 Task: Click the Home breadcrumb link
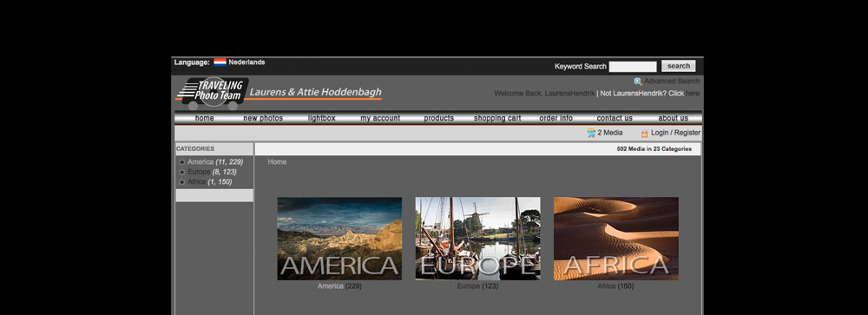[x=277, y=162]
